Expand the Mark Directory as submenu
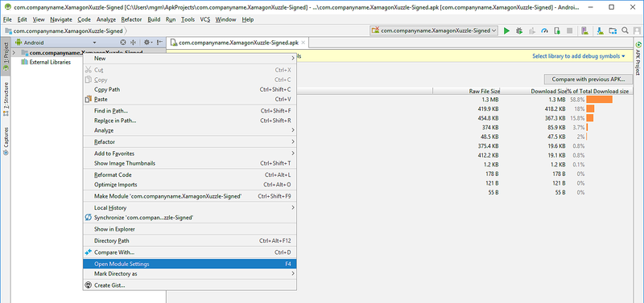Image resolution: width=644 pixels, height=303 pixels. [x=189, y=273]
